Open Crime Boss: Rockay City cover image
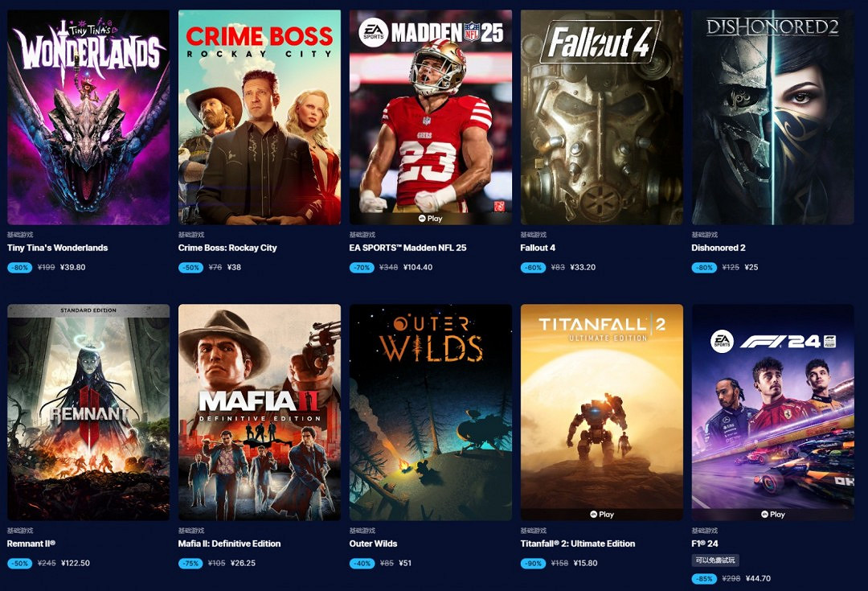Image resolution: width=868 pixels, height=591 pixels. [x=260, y=117]
